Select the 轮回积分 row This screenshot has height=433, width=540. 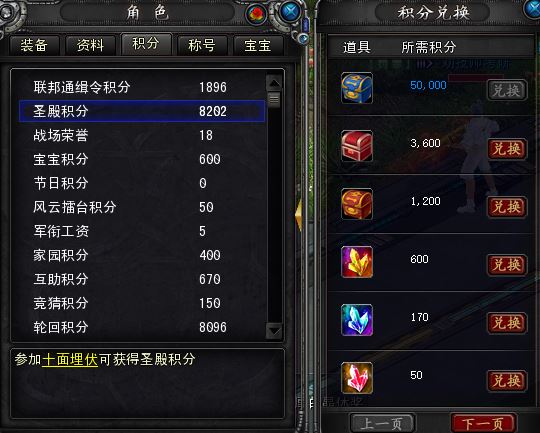[142, 327]
